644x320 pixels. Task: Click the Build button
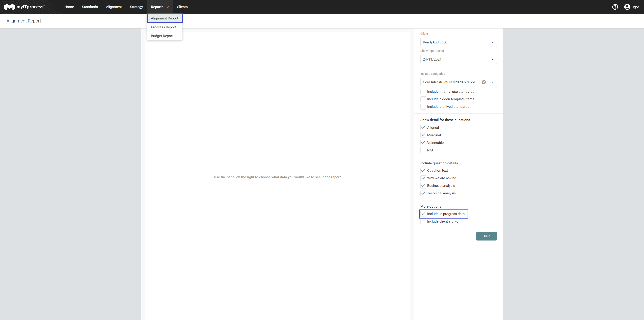point(486,236)
